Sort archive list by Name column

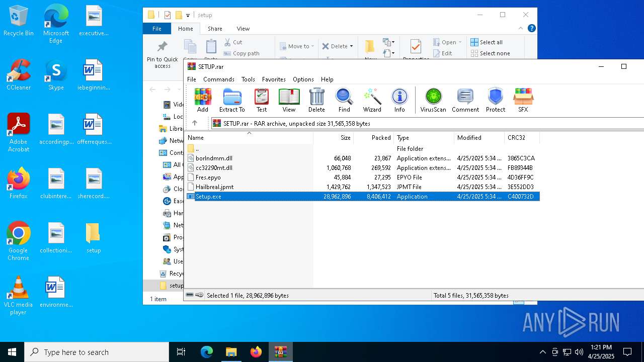249,138
